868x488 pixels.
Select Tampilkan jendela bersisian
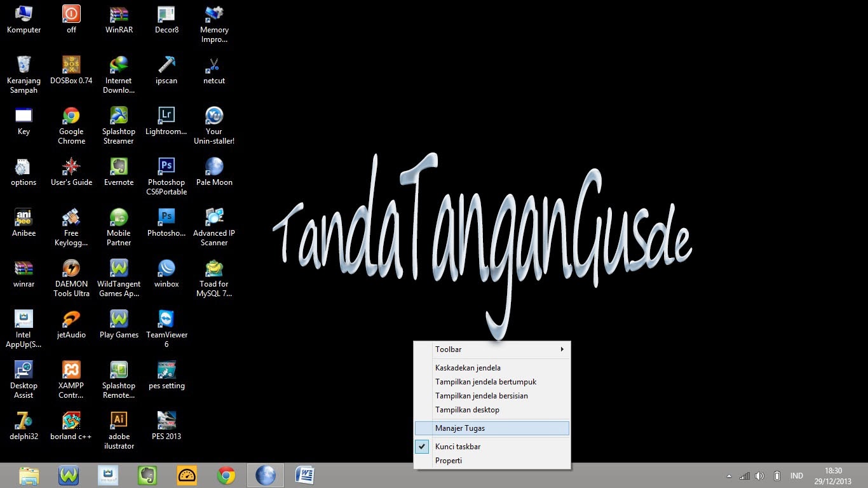click(x=482, y=395)
